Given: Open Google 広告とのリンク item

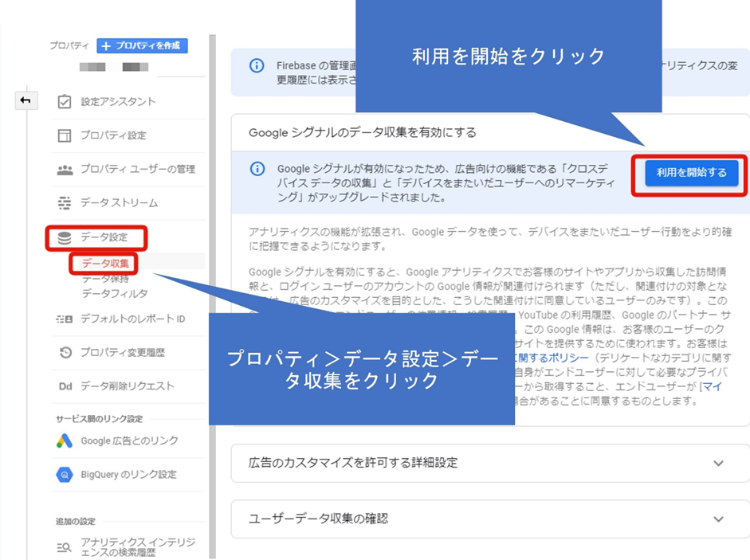Looking at the screenshot, I should [x=128, y=441].
